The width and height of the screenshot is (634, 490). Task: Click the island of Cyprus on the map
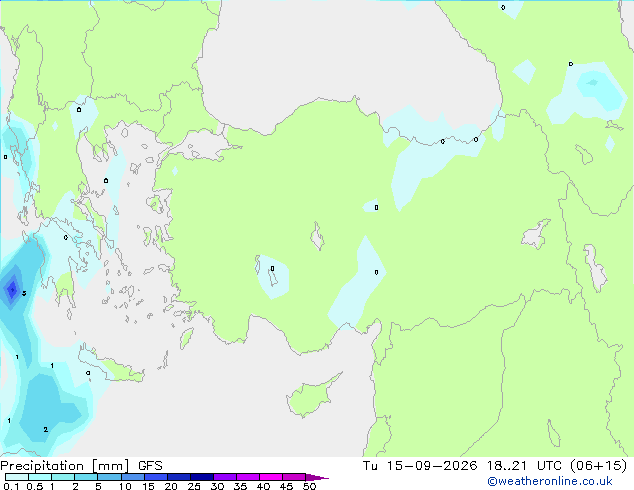(313, 395)
